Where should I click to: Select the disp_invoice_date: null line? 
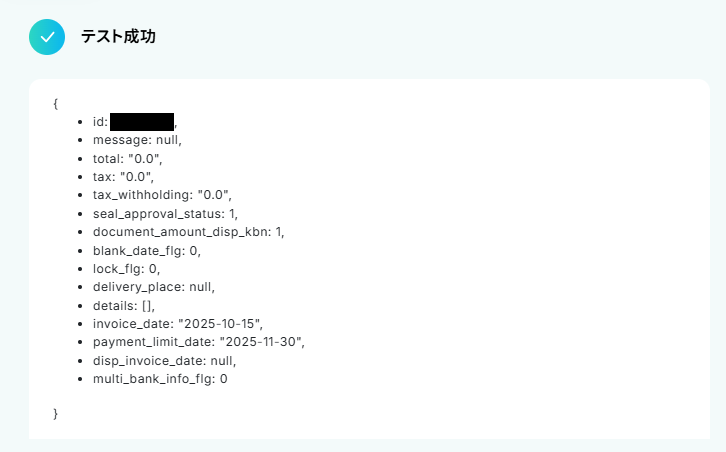click(164, 361)
